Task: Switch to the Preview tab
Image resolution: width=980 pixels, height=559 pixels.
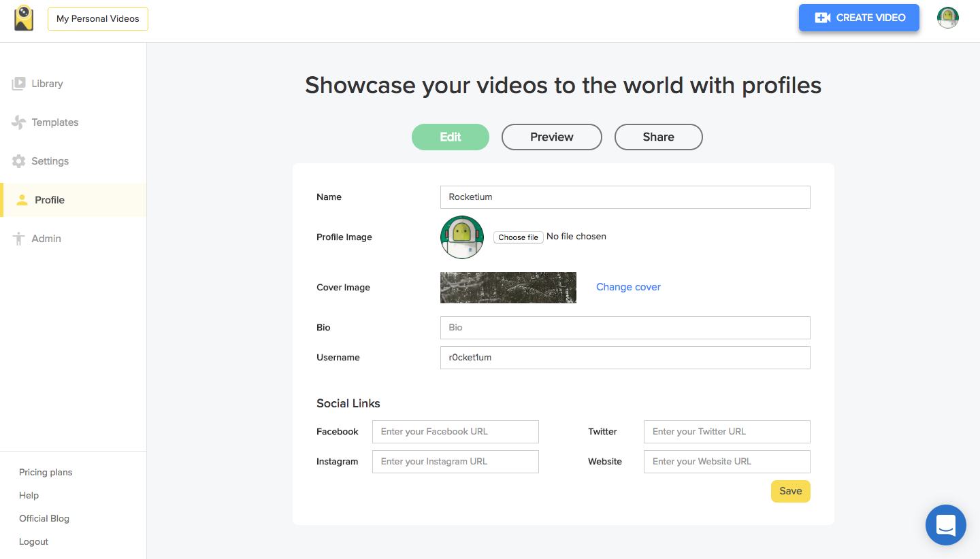Action: [x=552, y=137]
